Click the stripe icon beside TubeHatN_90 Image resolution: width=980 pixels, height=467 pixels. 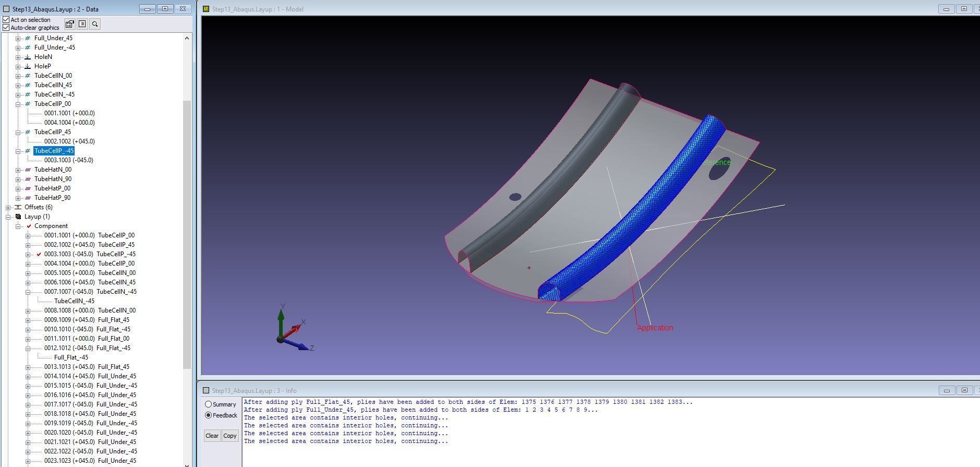28,179
